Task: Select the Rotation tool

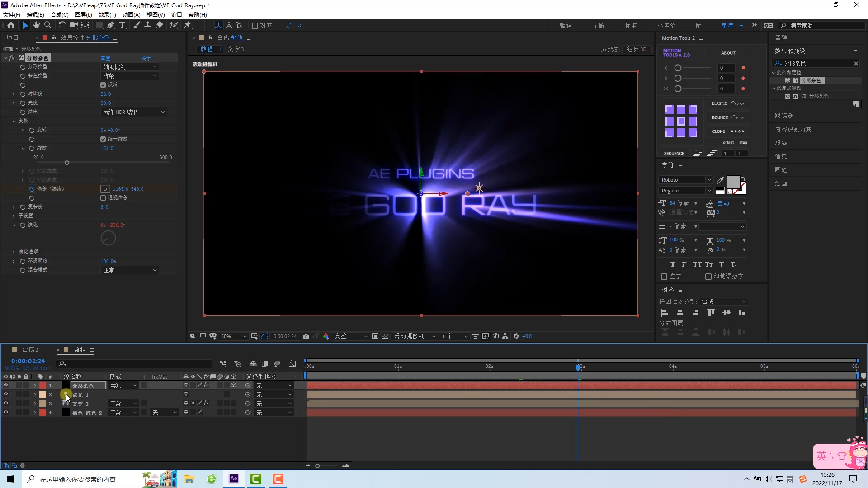Action: [x=62, y=25]
